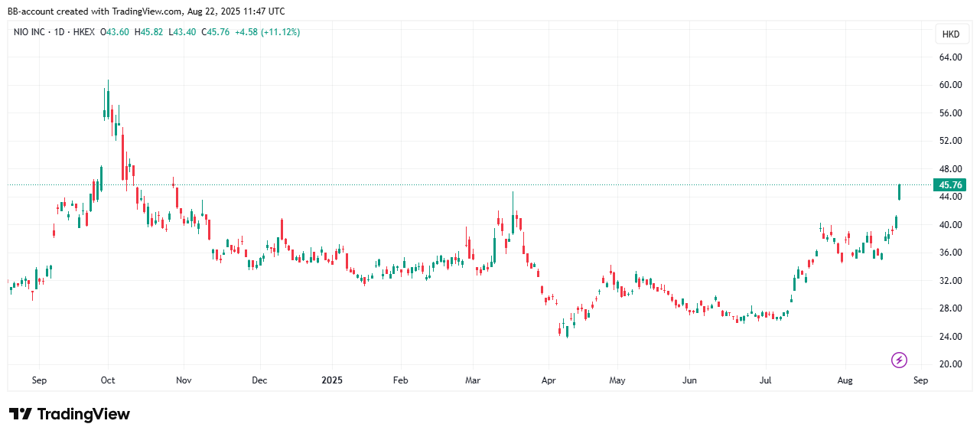980x437 pixels.
Task: Click the +4.58 (+11.12%) change value
Action: pyautogui.click(x=268, y=32)
